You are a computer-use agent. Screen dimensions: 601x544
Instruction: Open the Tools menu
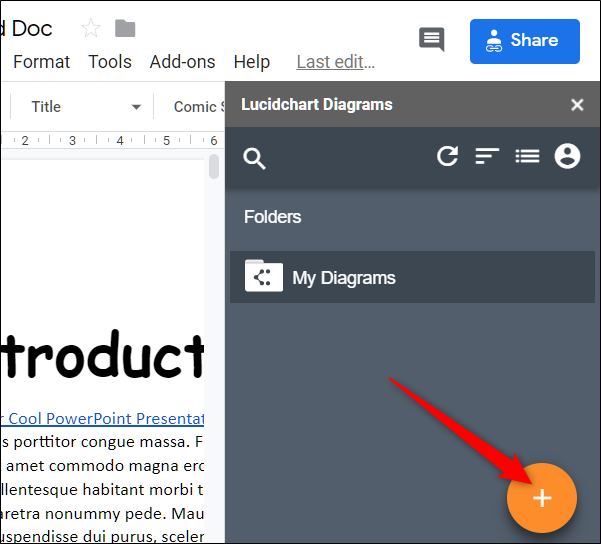coord(110,62)
